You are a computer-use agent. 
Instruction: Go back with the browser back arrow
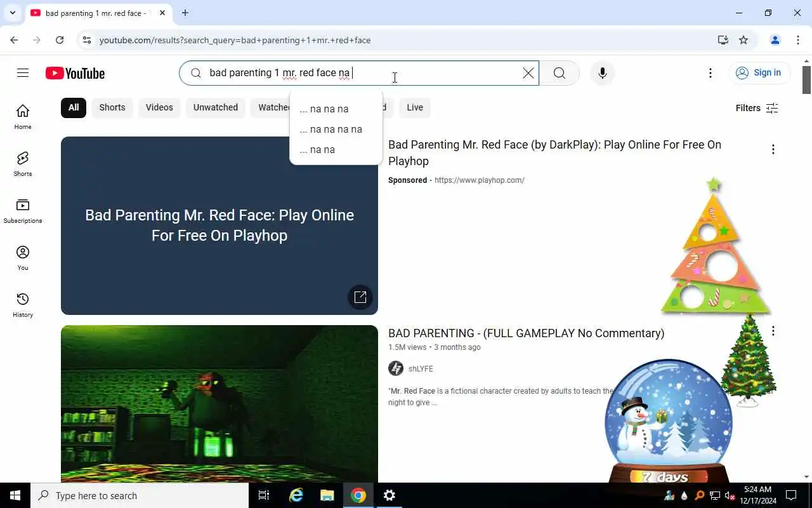(x=14, y=40)
